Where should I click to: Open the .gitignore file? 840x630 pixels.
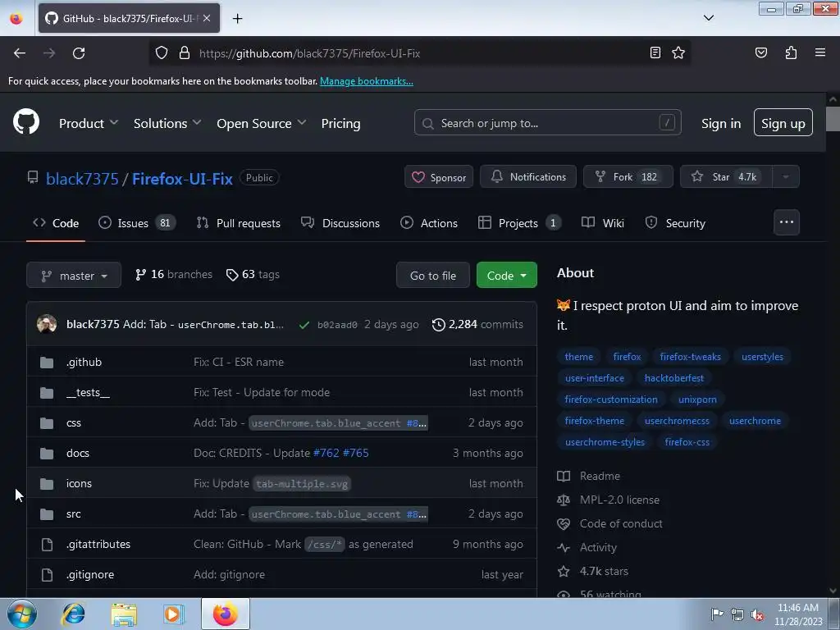(90, 575)
